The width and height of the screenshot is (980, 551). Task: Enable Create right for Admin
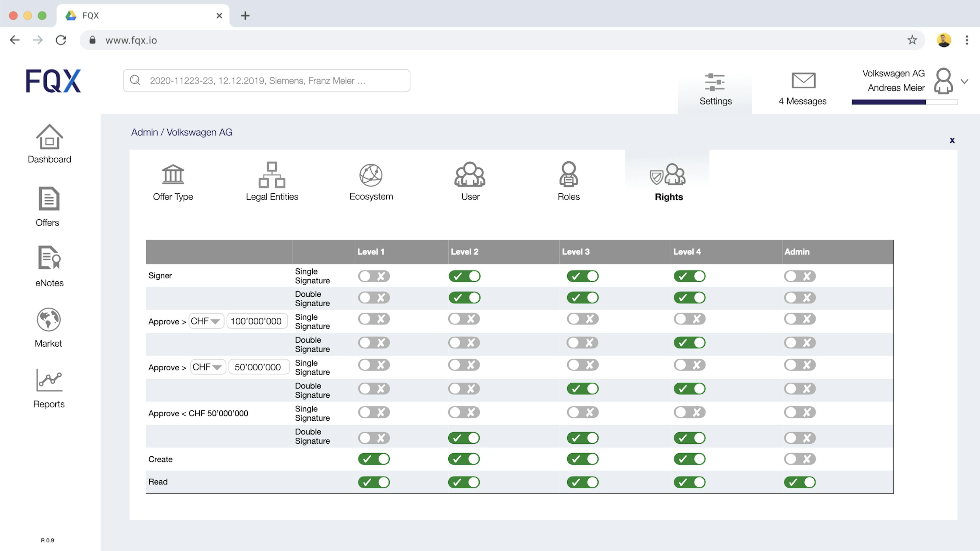[x=800, y=459]
